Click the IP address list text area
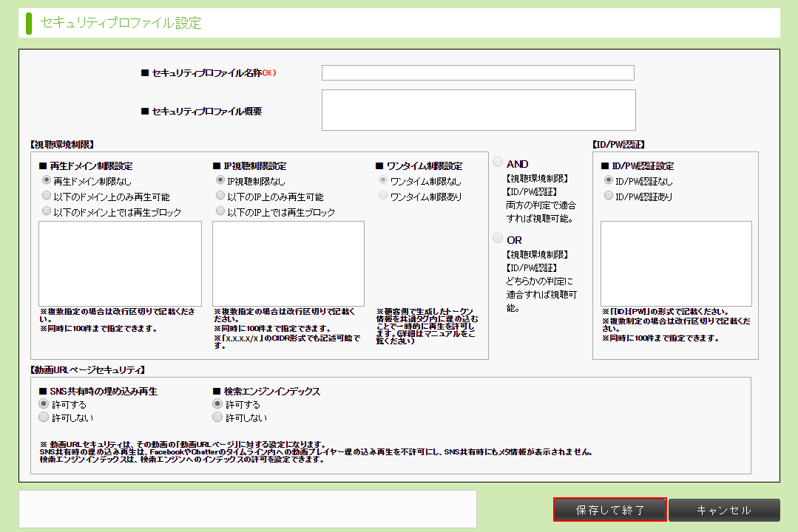 tap(288, 263)
